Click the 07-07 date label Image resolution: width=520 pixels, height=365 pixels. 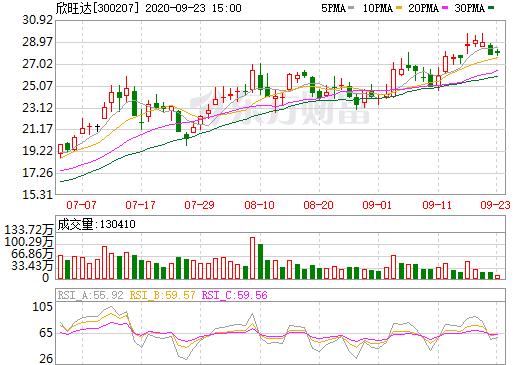pyautogui.click(x=81, y=205)
